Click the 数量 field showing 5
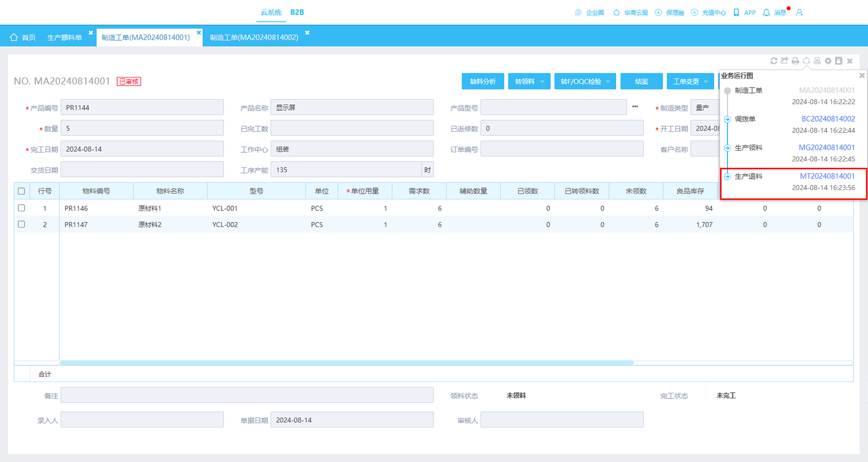Viewport: 868px width, 462px height. pyautogui.click(x=142, y=128)
